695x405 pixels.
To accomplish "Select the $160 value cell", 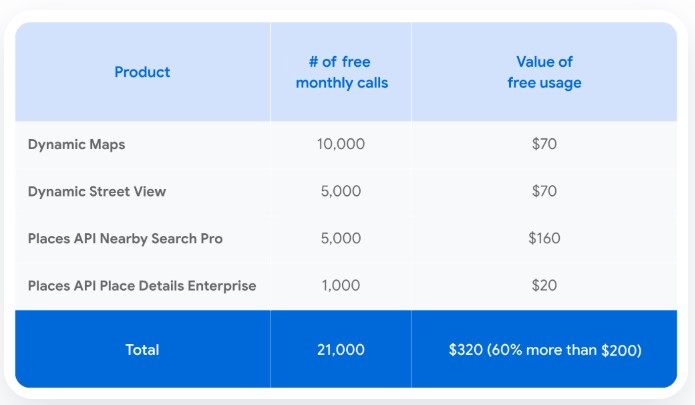I will [545, 238].
